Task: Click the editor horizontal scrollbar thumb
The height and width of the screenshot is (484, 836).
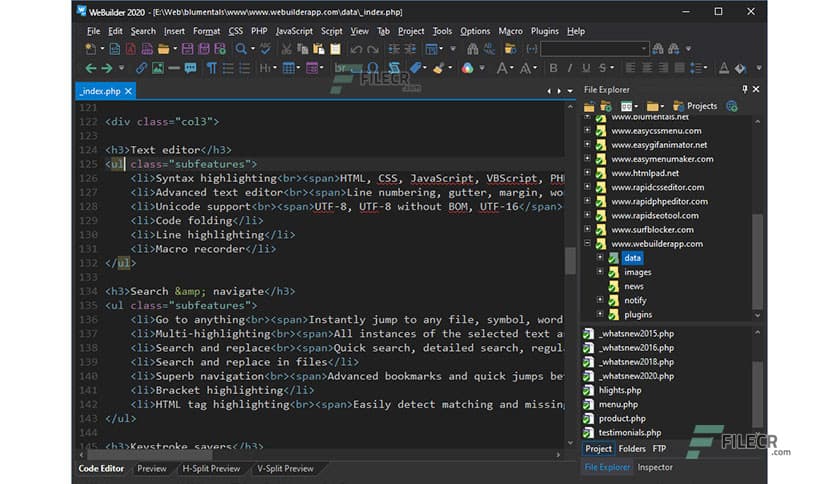Action: click(149, 455)
